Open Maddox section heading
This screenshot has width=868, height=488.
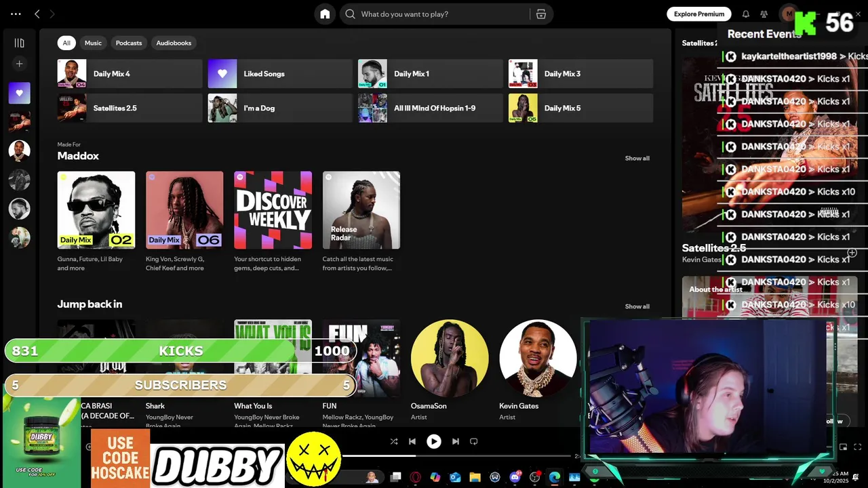click(x=78, y=156)
